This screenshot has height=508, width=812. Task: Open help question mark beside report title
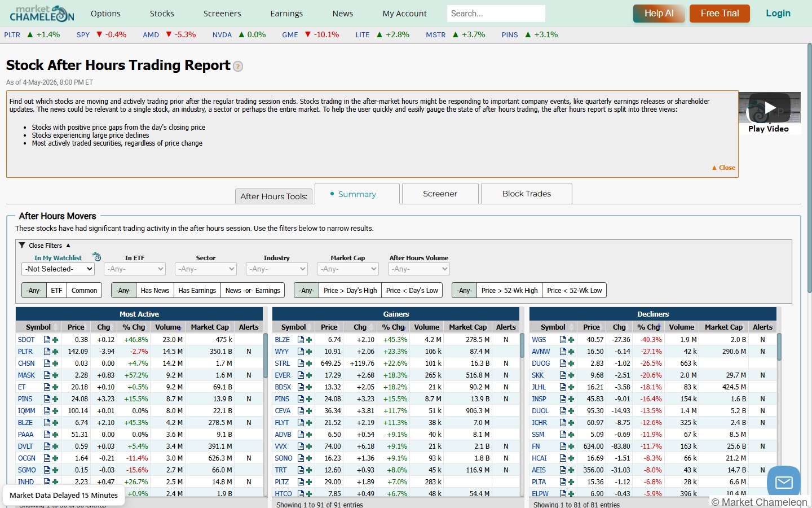click(x=238, y=66)
